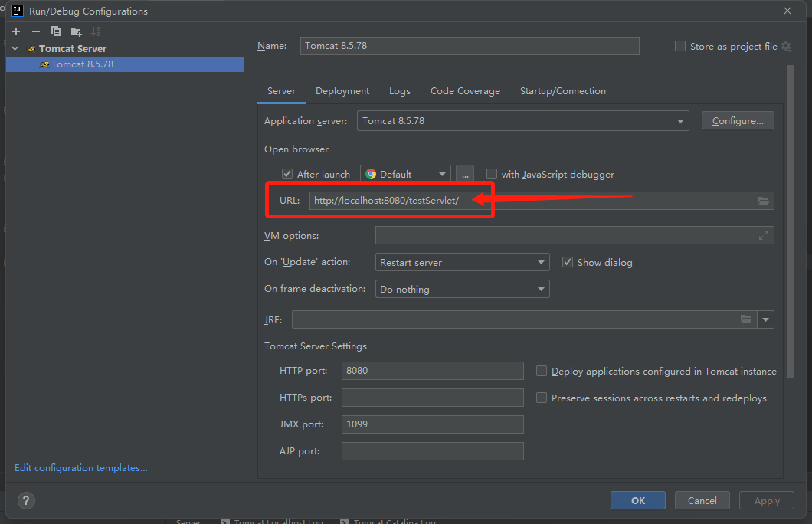Enable Preserve sessions across restarts and redeploys
Viewport: 812px width, 524px height.
click(541, 398)
